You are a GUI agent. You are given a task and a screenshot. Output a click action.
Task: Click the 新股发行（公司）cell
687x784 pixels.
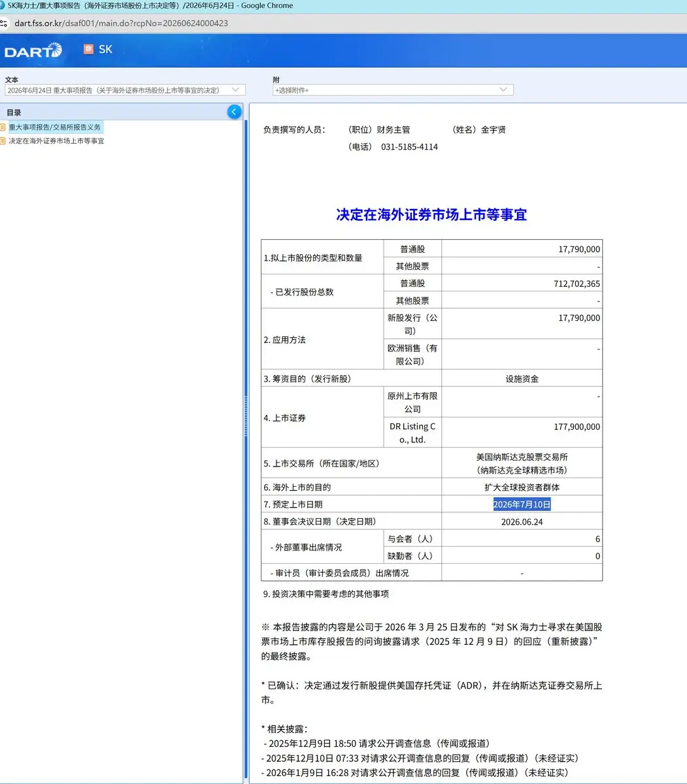412,324
